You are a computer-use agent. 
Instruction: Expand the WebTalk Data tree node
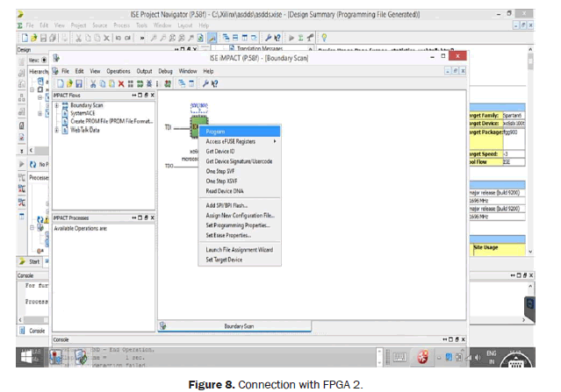pos(57,130)
